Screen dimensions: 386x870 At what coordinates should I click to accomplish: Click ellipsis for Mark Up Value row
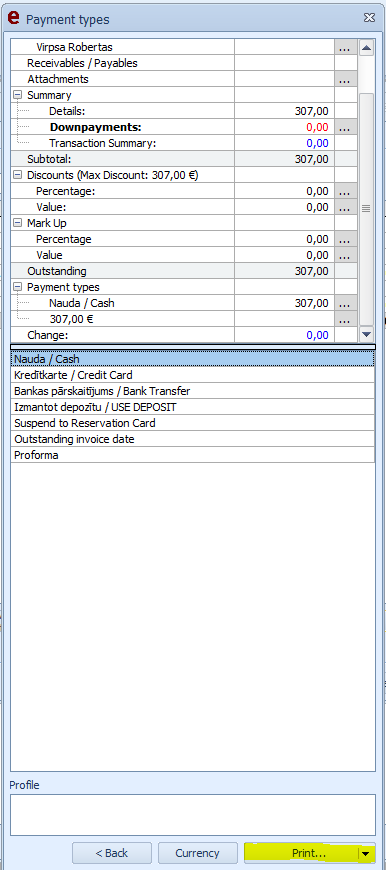click(346, 256)
